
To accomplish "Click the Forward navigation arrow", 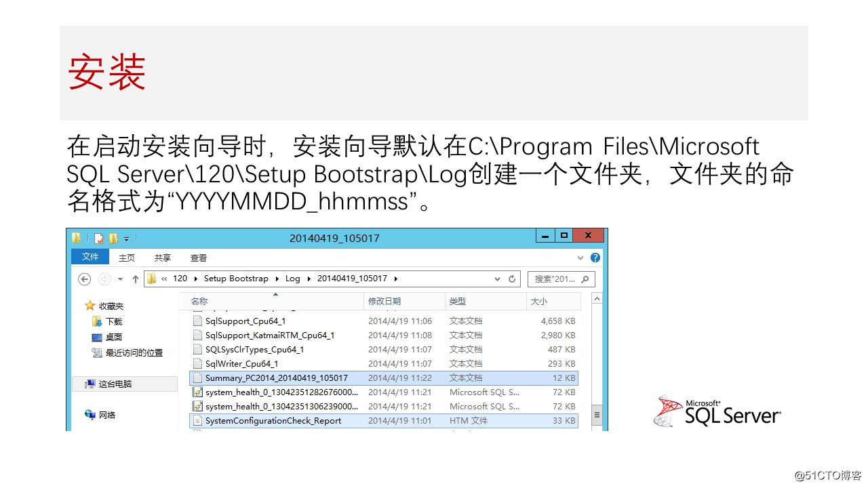I will click(x=104, y=279).
